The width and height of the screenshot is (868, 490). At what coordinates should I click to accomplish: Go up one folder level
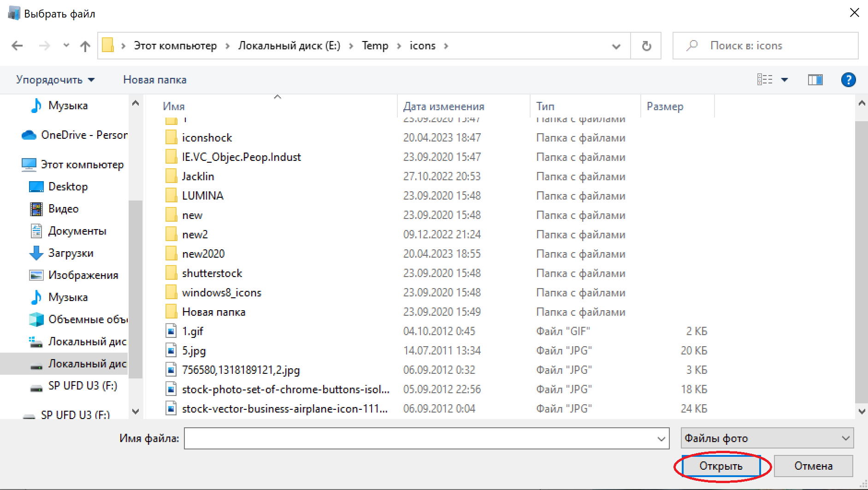pyautogui.click(x=85, y=46)
